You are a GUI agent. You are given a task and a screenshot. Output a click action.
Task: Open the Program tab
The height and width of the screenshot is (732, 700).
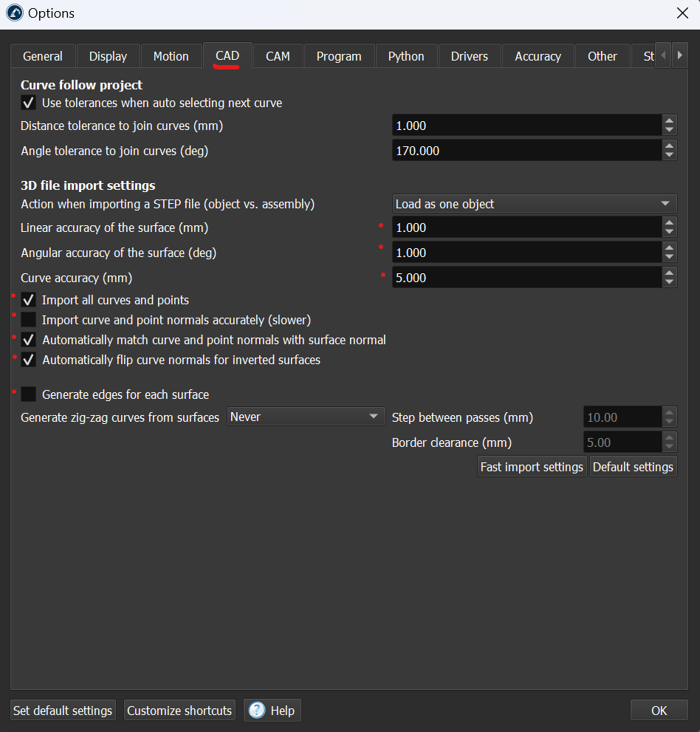pyautogui.click(x=339, y=56)
